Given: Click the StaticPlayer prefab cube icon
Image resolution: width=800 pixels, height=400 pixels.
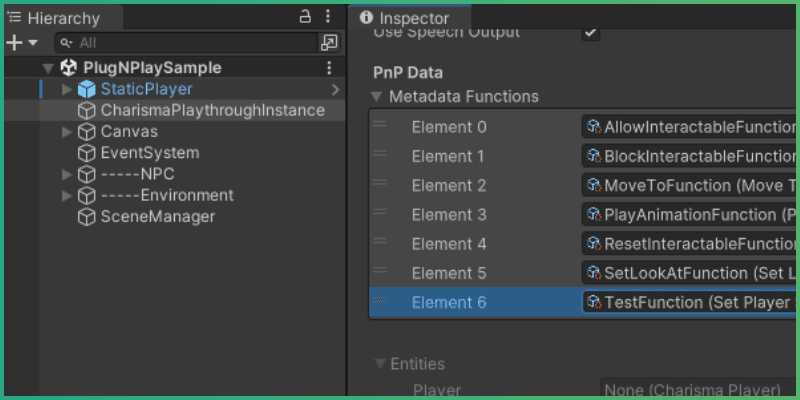Looking at the screenshot, I should pyautogui.click(x=87, y=90).
